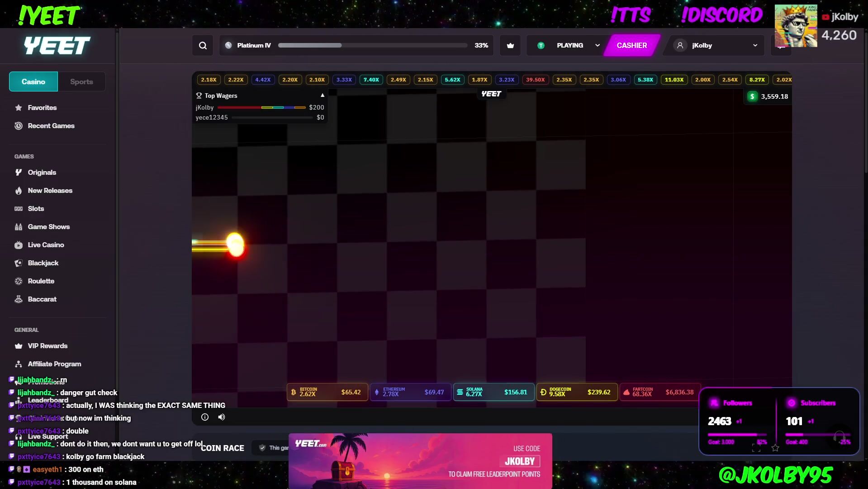
Task: Open Favorites in the sidebar
Action: (42, 108)
